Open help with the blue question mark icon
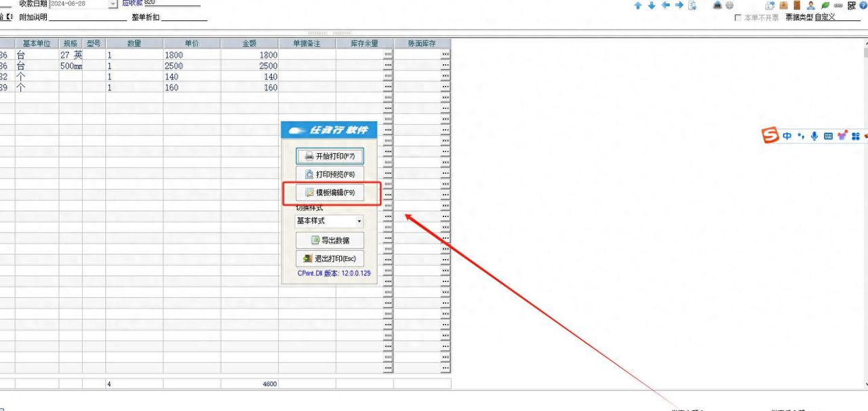The image size is (868, 411). tap(863, 5)
